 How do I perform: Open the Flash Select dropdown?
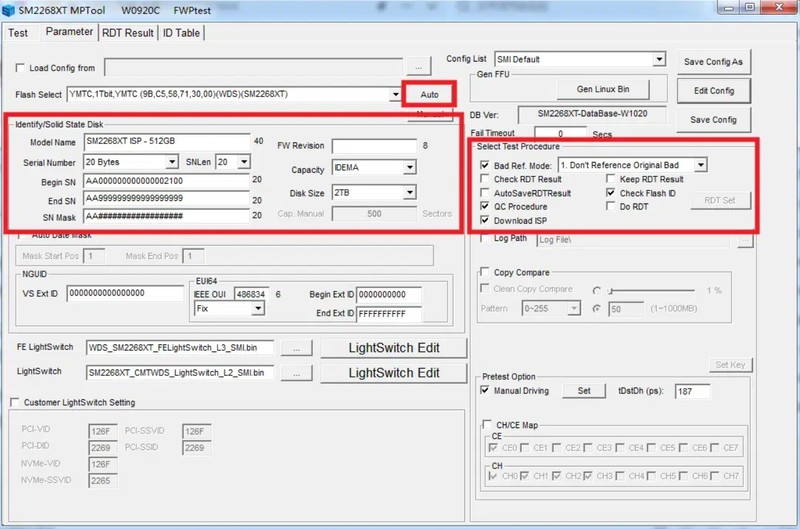[x=396, y=95]
